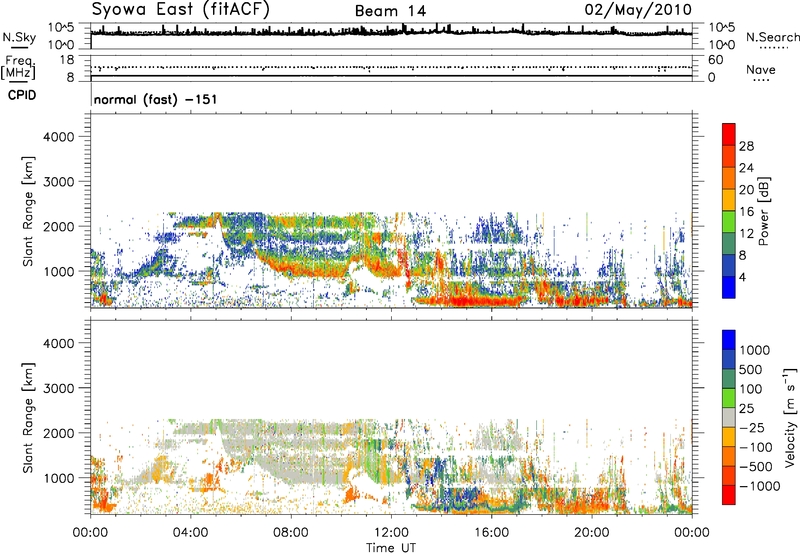
Task: Click the "-500" label on the Velocity colorbar
Action: click(756, 467)
